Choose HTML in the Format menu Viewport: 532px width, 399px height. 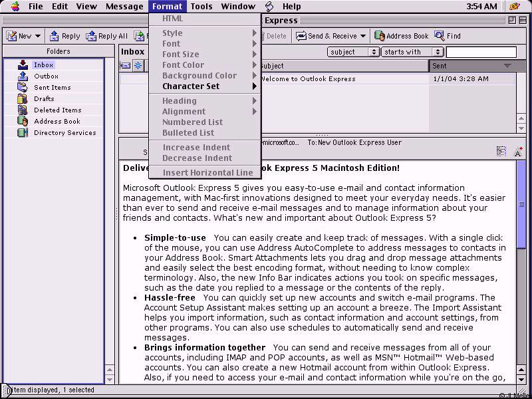(205, 19)
